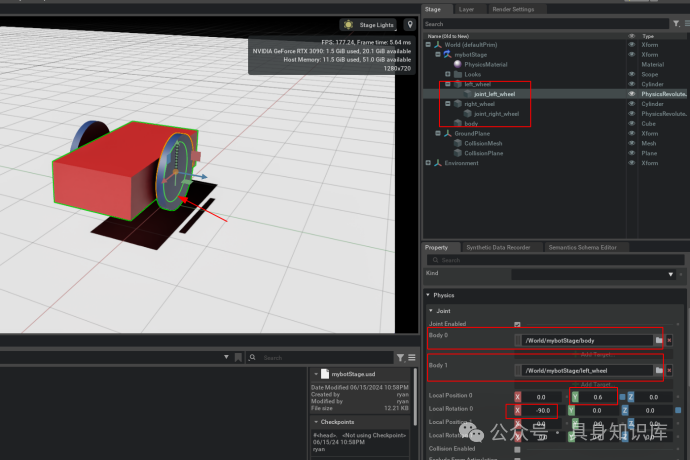This screenshot has width=690, height=460.
Task: Open the Kind dropdown
Action: click(594, 273)
